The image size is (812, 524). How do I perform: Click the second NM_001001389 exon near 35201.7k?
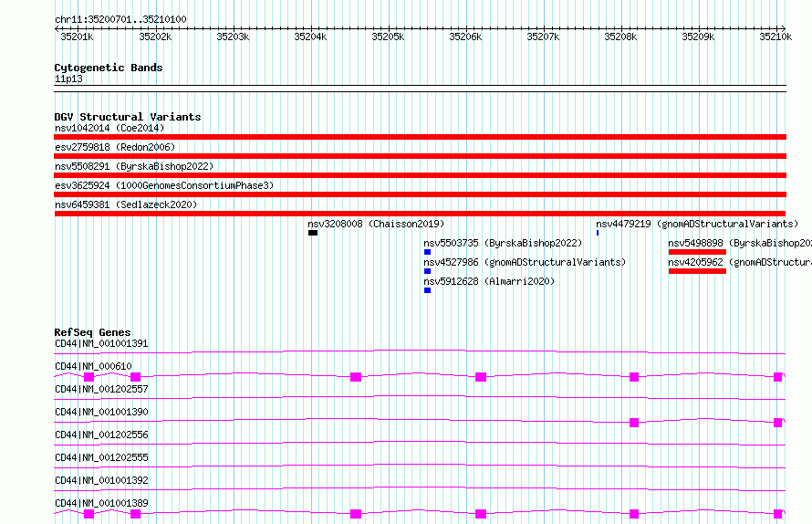[136, 514]
